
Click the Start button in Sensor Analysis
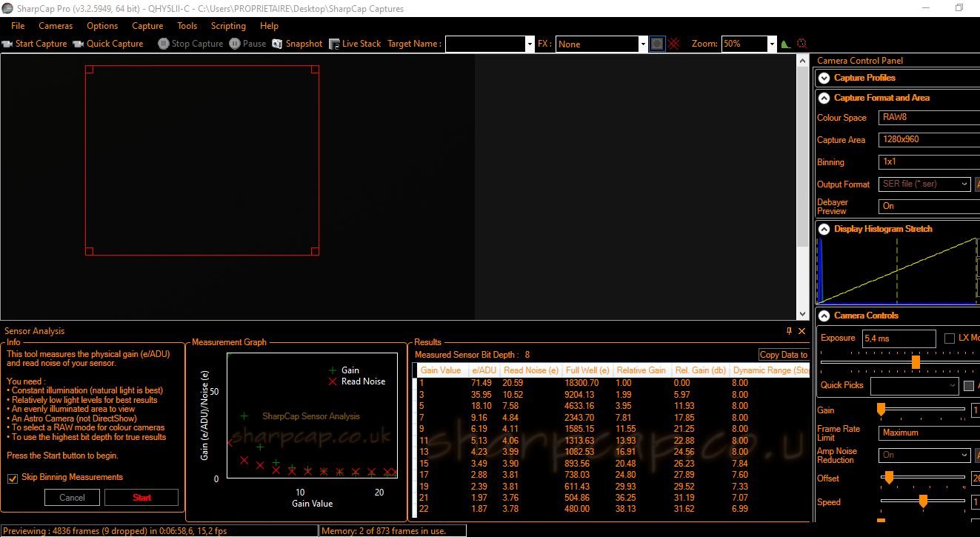tap(141, 498)
